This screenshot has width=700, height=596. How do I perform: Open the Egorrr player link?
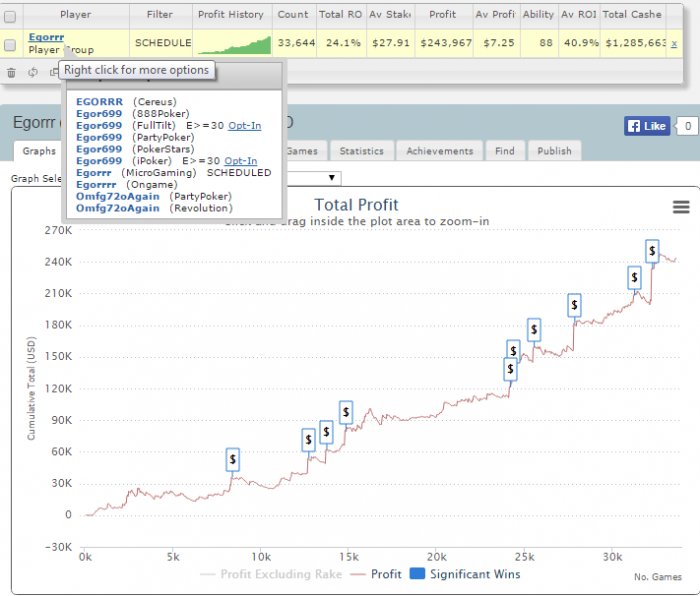(x=46, y=37)
